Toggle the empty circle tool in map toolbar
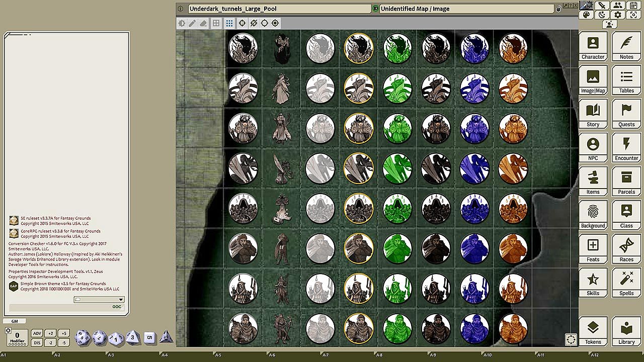Viewport: 644px width, 362px height. click(x=265, y=23)
